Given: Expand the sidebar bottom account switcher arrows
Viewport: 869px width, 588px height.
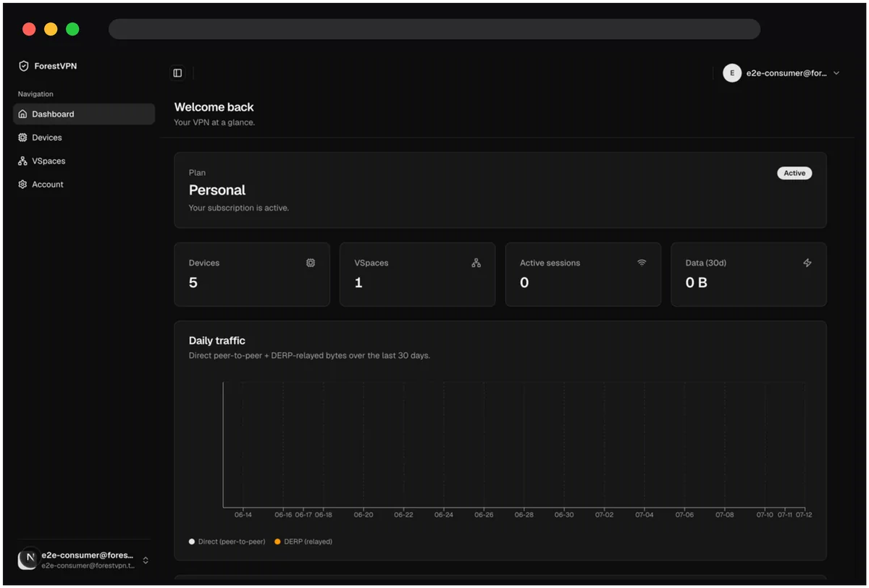Looking at the screenshot, I should click(146, 560).
